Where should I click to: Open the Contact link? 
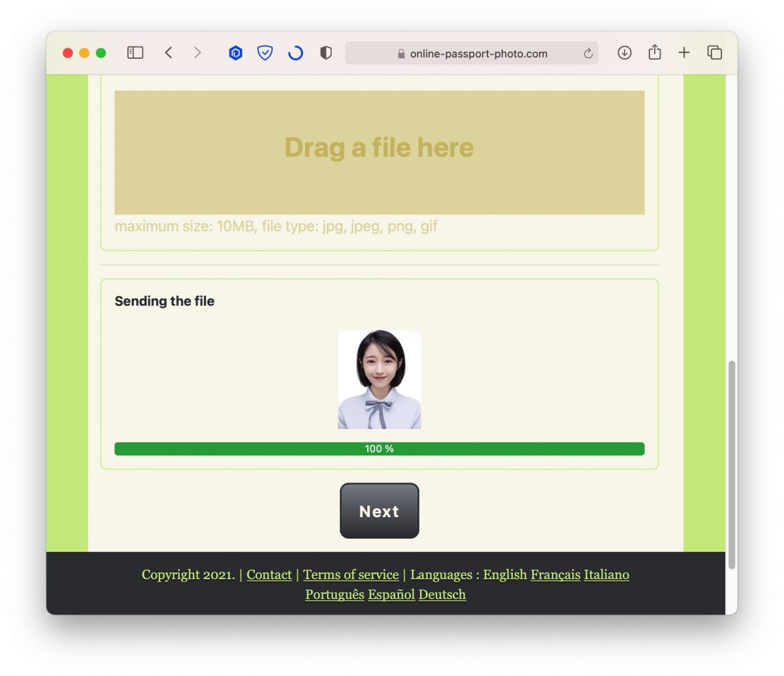pyautogui.click(x=269, y=575)
